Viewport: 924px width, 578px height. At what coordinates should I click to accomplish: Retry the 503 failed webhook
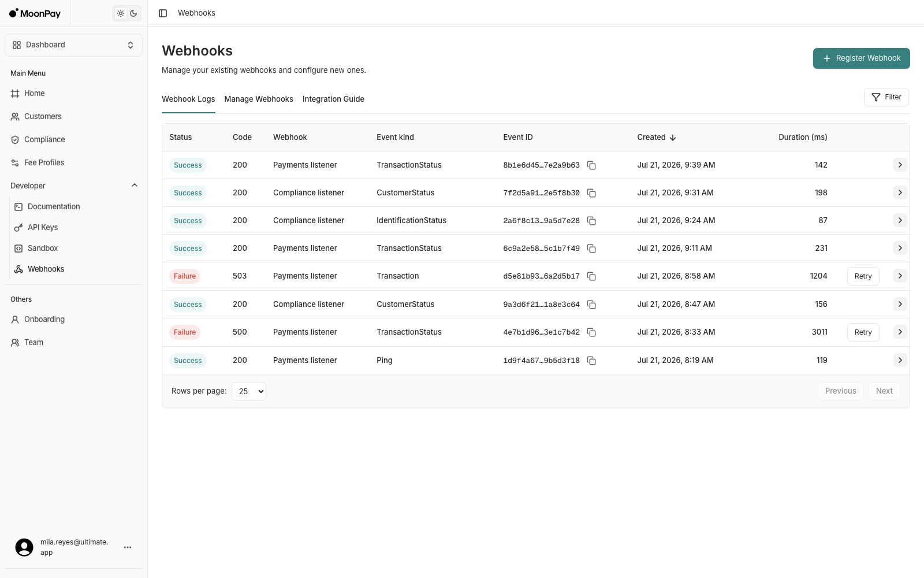[x=863, y=276]
